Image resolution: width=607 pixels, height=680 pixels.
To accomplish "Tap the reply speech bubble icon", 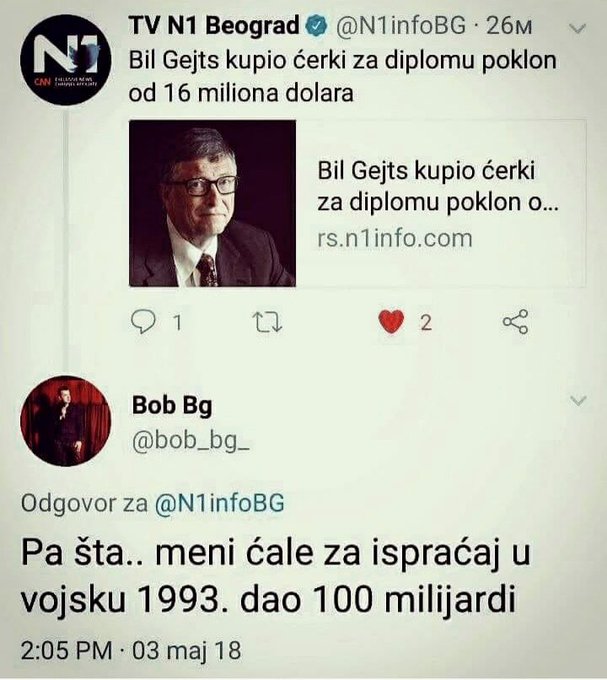I will (143, 322).
